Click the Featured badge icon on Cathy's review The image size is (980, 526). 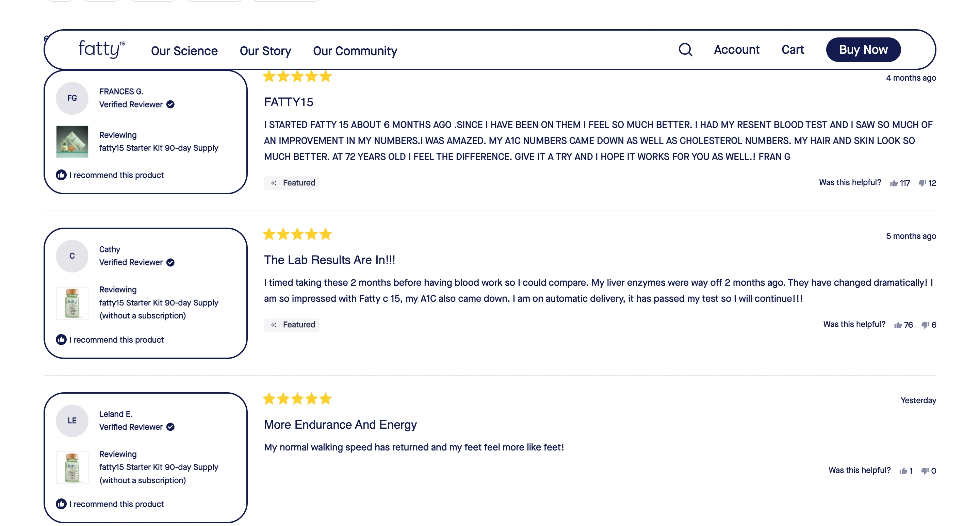[x=274, y=325]
